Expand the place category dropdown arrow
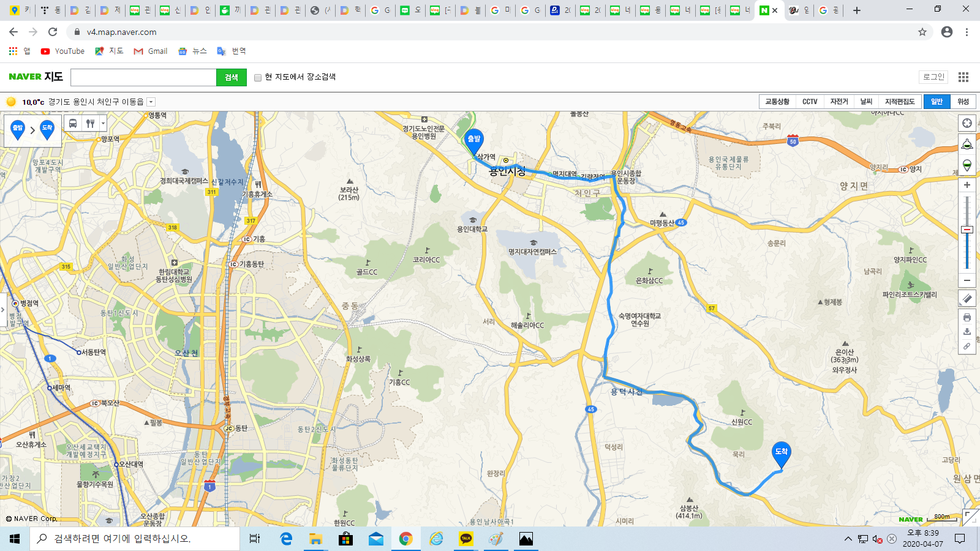 (103, 124)
